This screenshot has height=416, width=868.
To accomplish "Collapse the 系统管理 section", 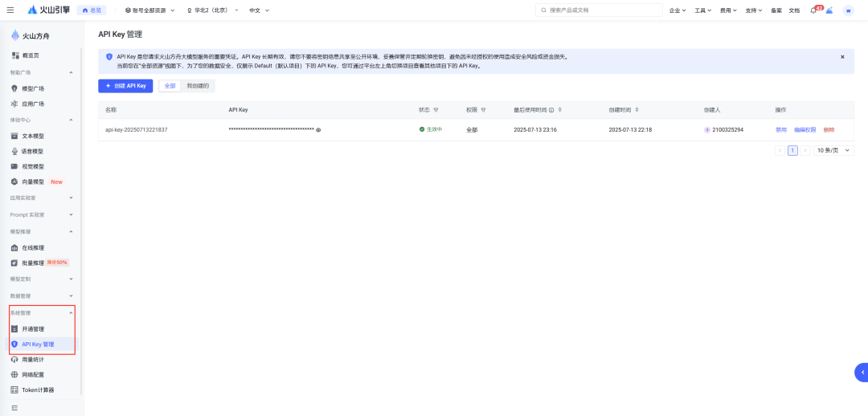I will (70, 312).
